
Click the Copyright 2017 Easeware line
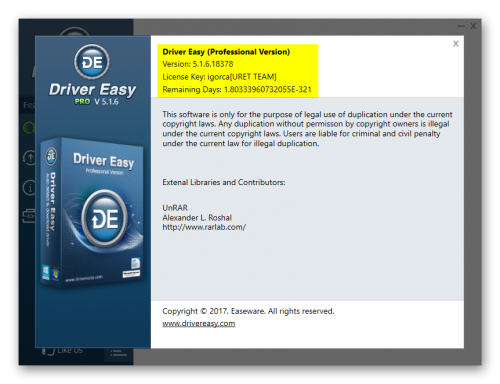(x=248, y=311)
